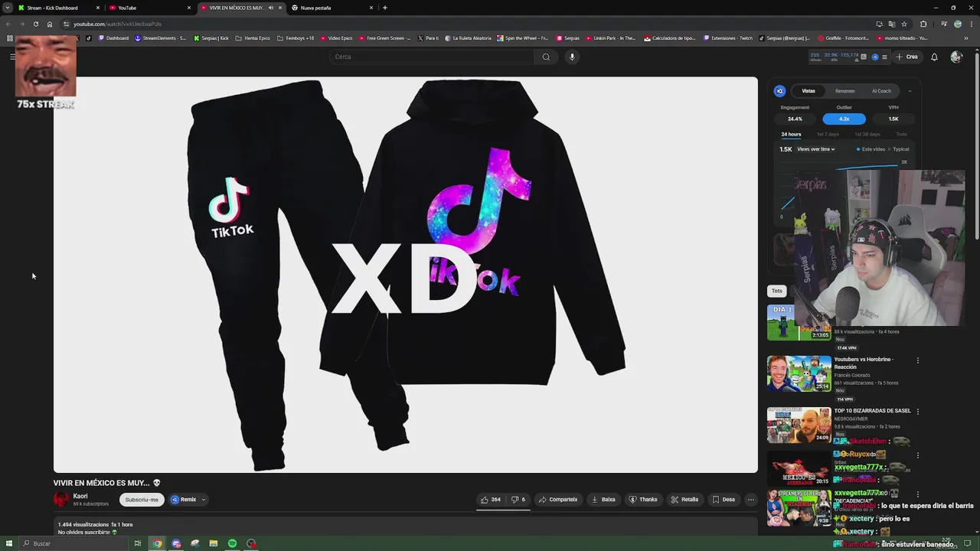The image size is (980, 551).
Task: Open the Kaori channel name link
Action: [x=80, y=496]
